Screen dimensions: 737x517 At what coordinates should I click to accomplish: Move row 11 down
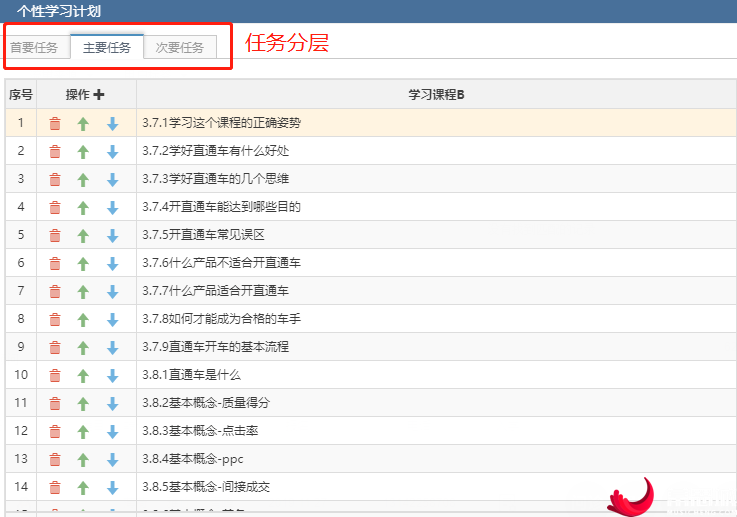coord(112,404)
